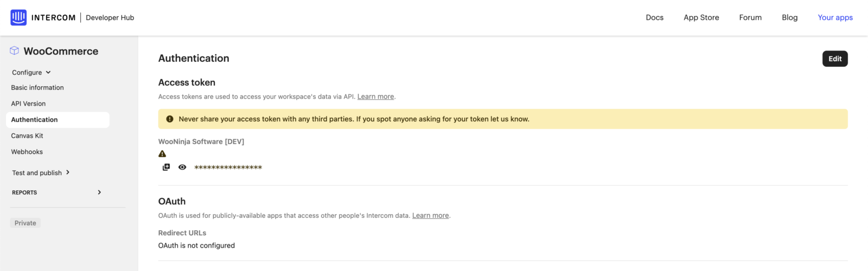Open Basic information settings

point(37,88)
